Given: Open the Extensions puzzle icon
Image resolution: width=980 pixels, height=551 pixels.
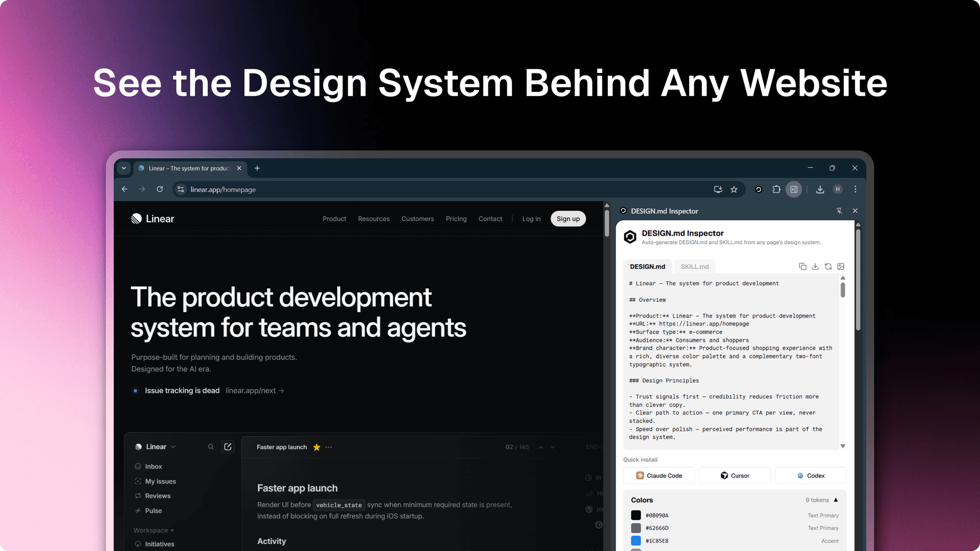Looking at the screenshot, I should 776,189.
